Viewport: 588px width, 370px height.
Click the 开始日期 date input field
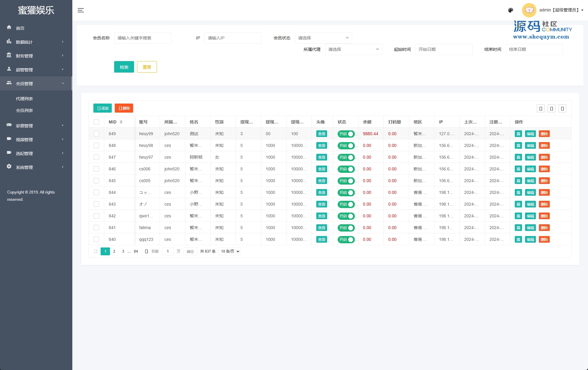pos(443,49)
